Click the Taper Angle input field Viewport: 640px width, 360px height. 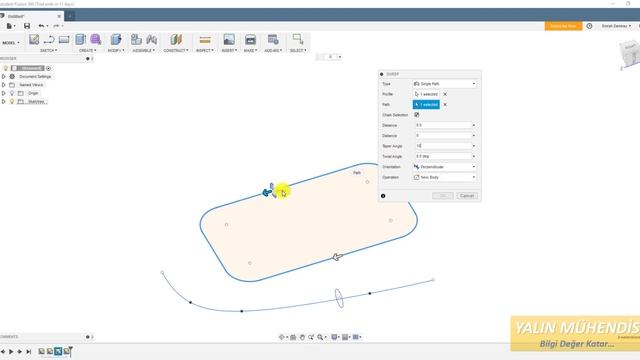click(x=443, y=146)
